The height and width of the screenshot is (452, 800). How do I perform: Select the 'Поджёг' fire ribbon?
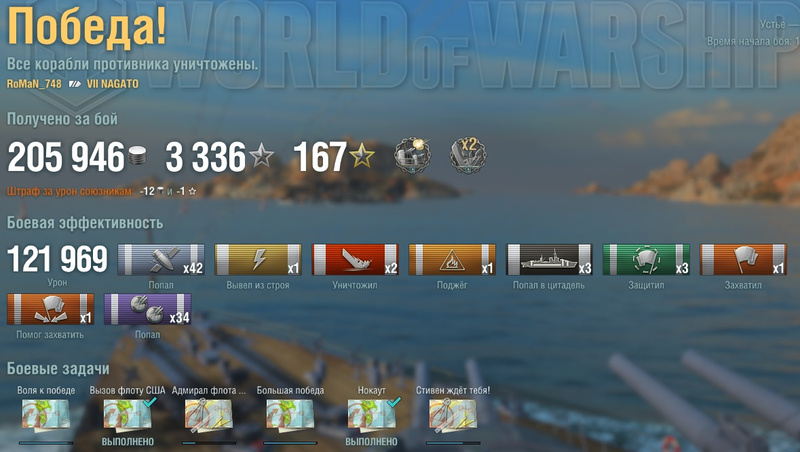452,260
